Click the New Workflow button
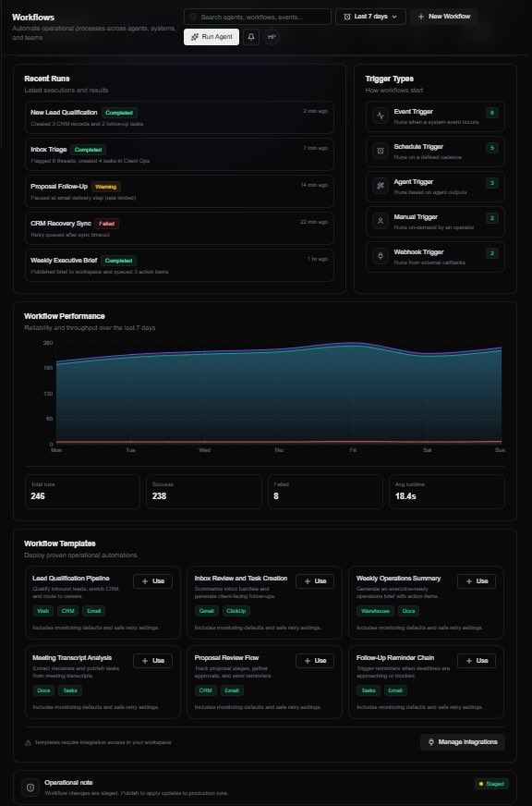532x806 pixels. click(443, 17)
